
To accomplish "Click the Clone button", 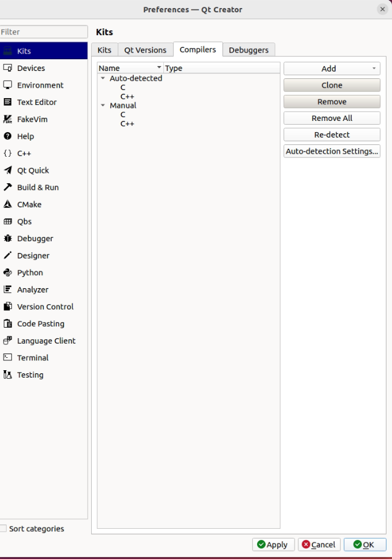I will click(332, 85).
